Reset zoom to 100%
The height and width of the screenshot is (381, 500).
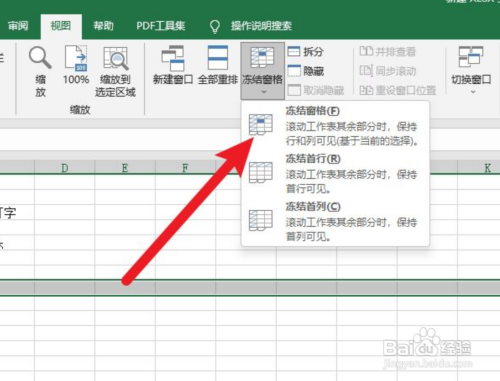click(76, 65)
